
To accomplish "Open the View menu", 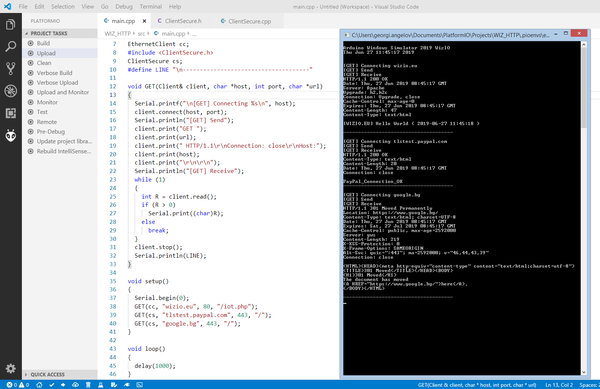I will coord(87,7).
